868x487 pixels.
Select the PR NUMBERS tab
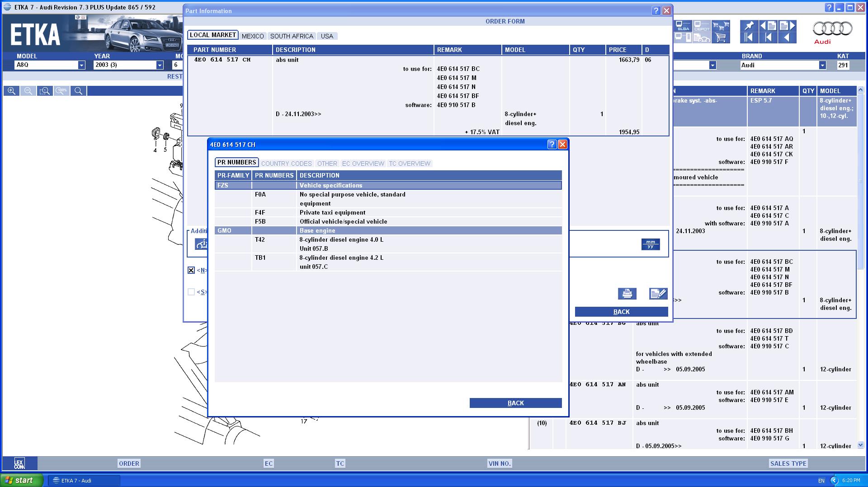pos(236,163)
